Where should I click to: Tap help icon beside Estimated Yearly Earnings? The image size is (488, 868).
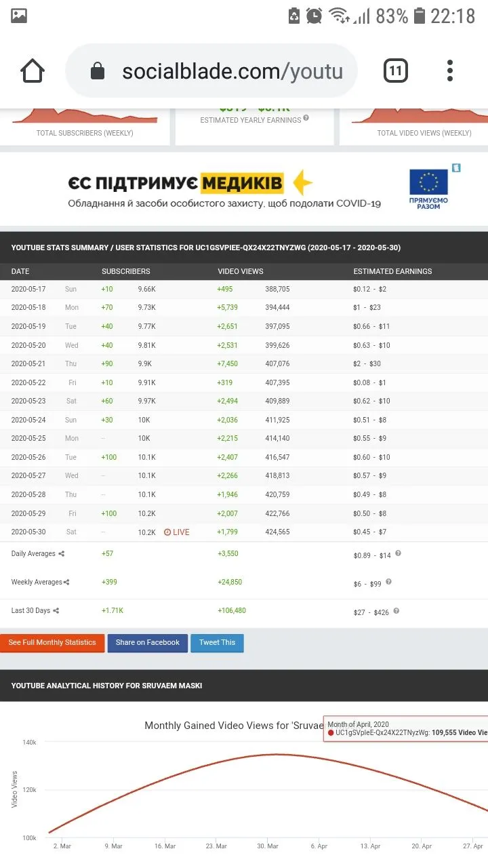[306, 118]
